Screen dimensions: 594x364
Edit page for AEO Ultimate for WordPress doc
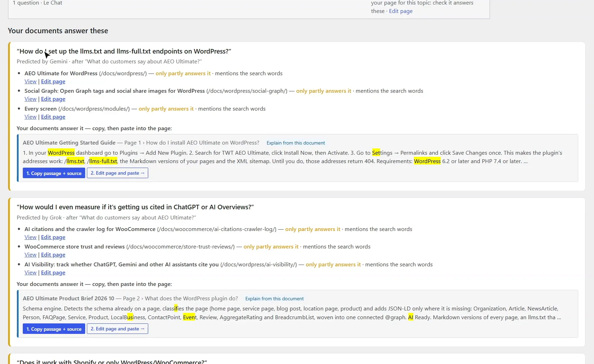tap(53, 82)
